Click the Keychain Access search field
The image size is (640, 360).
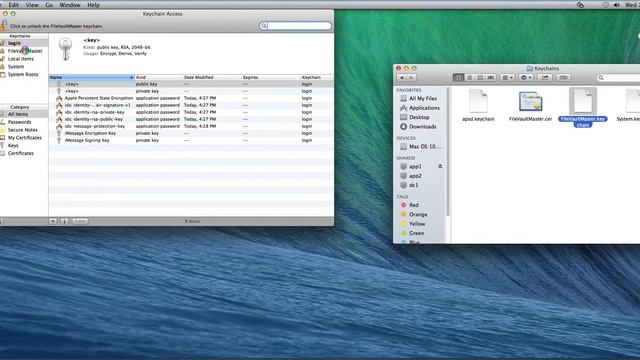pos(296,26)
